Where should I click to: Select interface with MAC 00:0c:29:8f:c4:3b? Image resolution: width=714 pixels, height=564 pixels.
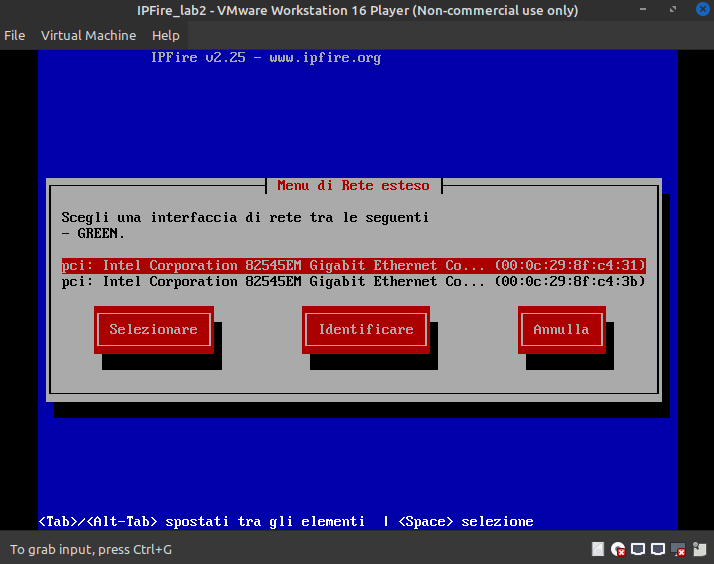(353, 281)
